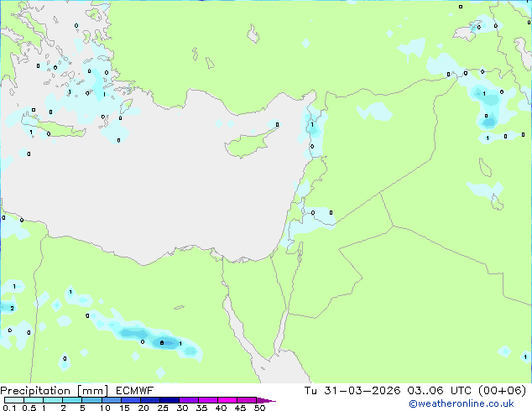The height and width of the screenshot is (411, 532).
Task: Click the '20' legend value
Action: tap(143, 408)
